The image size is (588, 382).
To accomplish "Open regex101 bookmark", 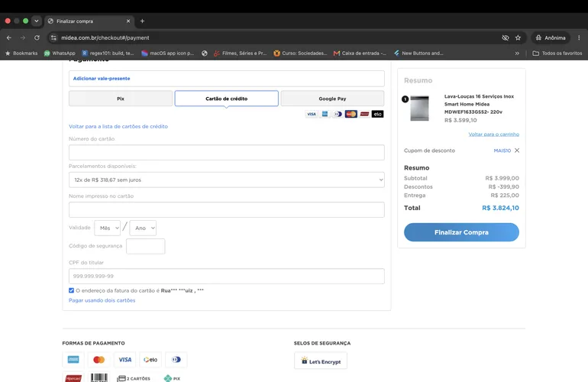I will [x=108, y=53].
